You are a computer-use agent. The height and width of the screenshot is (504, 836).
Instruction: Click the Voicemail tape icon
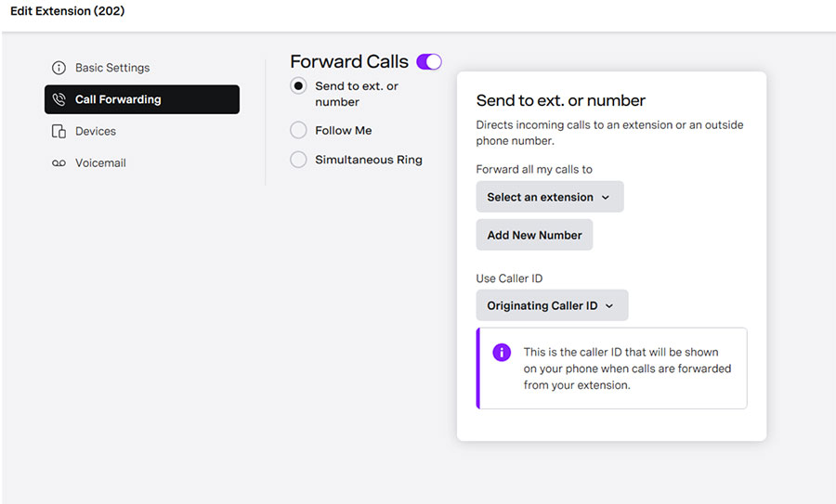59,163
